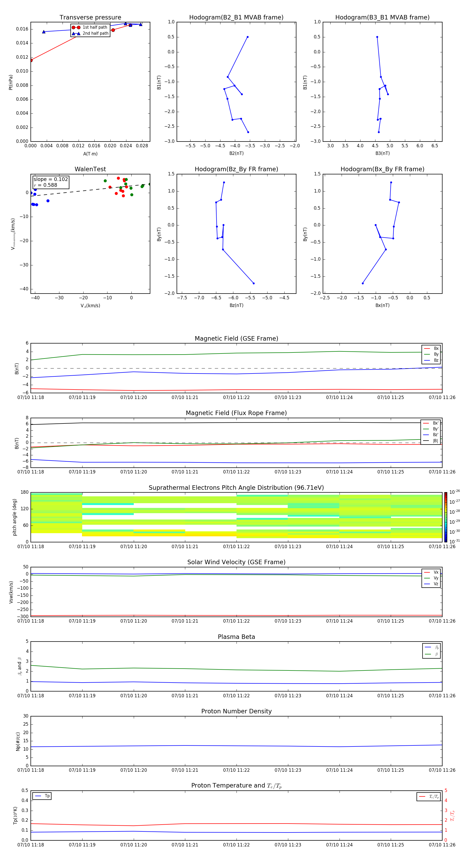Click the 'pitch angle (deg)' y-axis label
473x868 pixels.
tap(14, 517)
